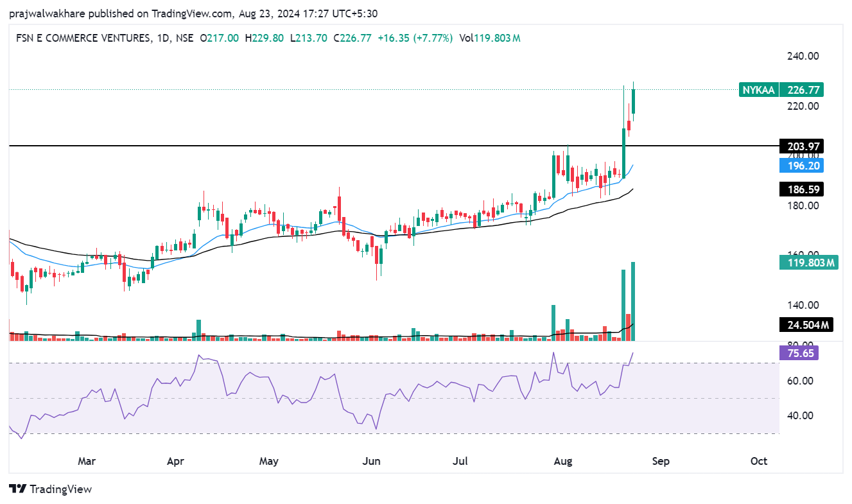Click the low value L213.70 in header

(x=308, y=38)
